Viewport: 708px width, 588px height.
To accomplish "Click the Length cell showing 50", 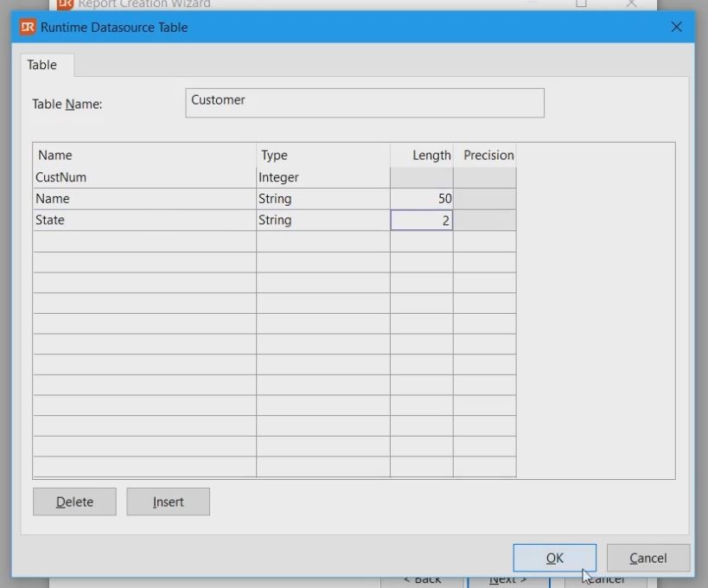I will (422, 199).
